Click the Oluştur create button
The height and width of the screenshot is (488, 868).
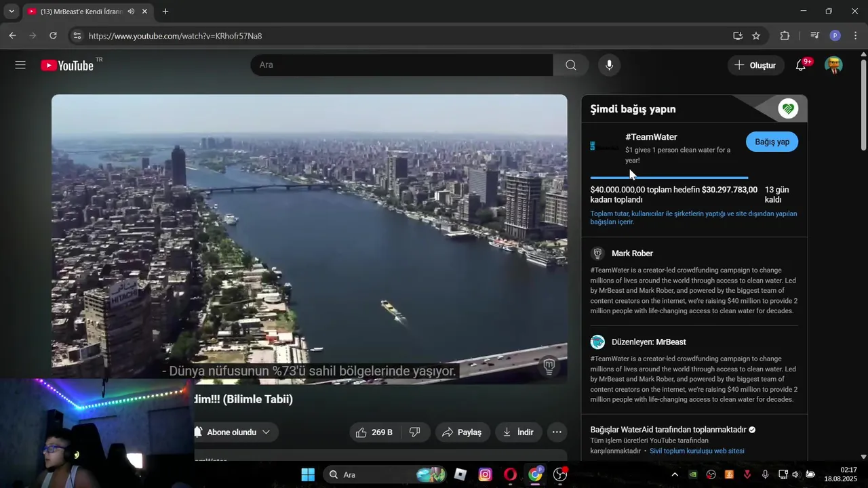point(755,65)
